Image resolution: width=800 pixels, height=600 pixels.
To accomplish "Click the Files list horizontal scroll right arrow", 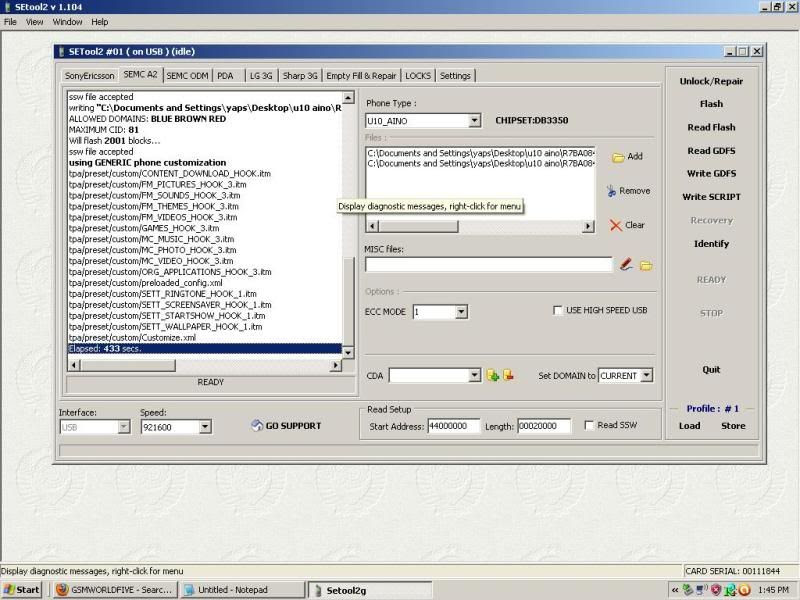I will click(588, 226).
